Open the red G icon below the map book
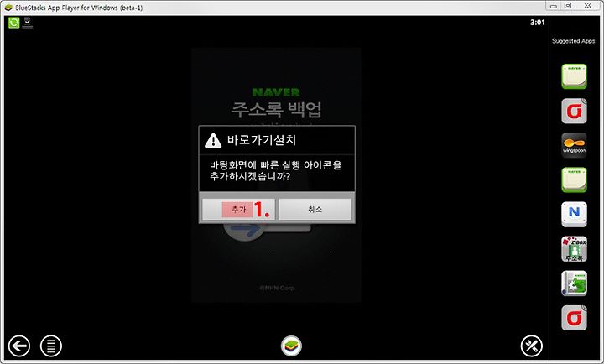This screenshot has width=604, height=364. coord(574,318)
